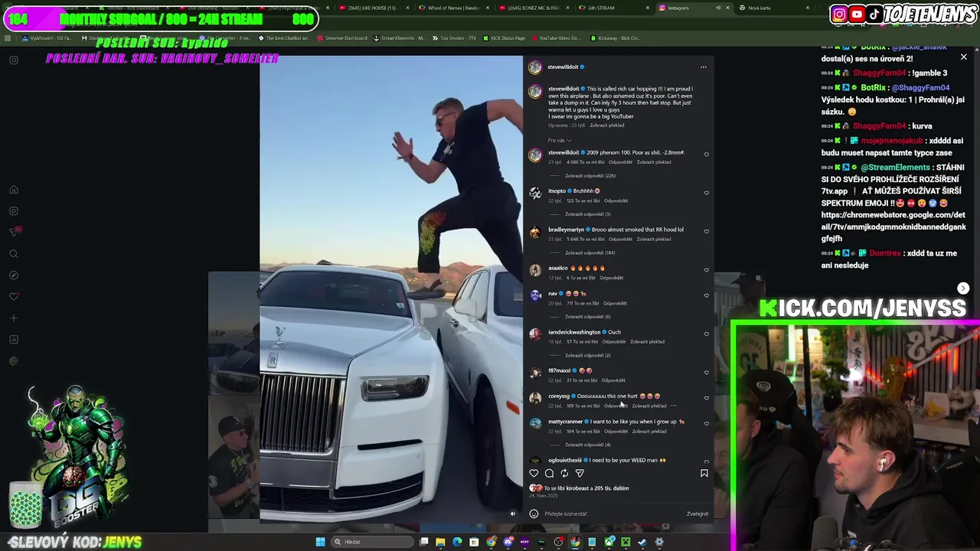Open the 'Pro vás' comment sorting dropdown
Viewport: 980px width, 551px height.
coord(559,140)
